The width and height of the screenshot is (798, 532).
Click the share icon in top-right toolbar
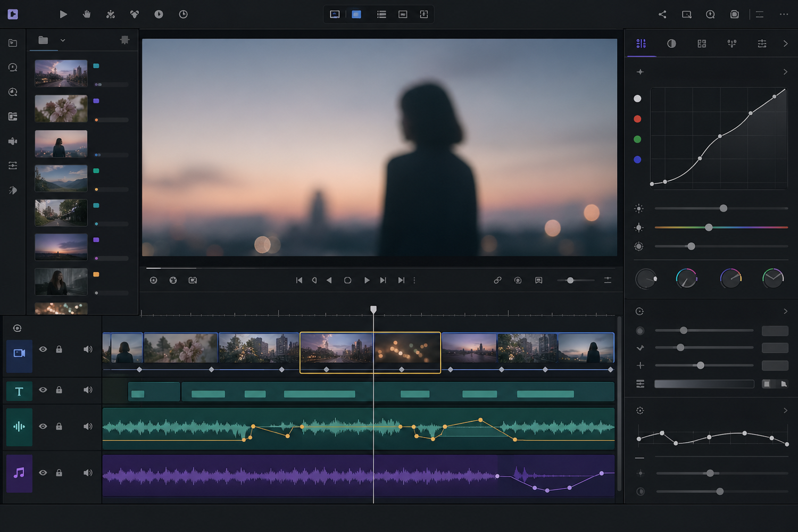[662, 14]
